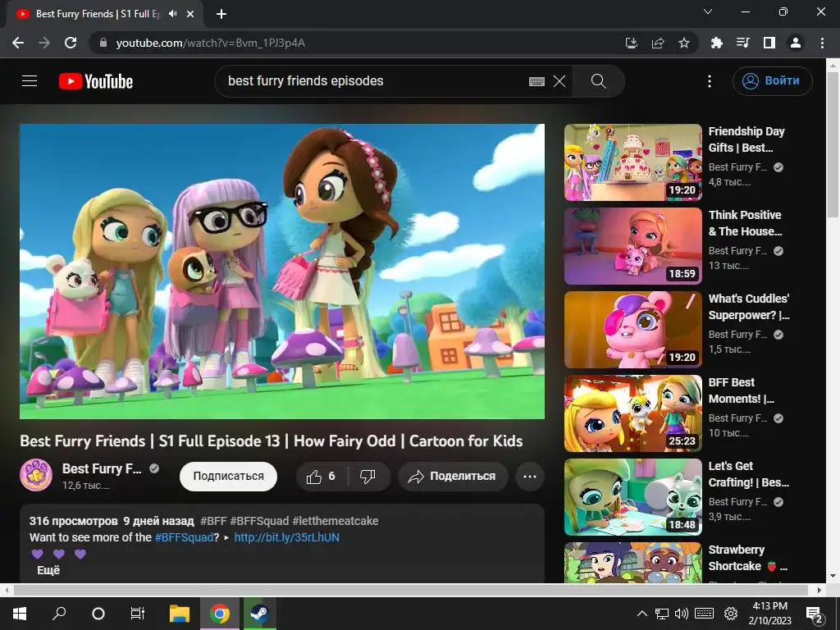The image size is (840, 630).
Task: Expand description with Ещё
Action: (x=48, y=571)
